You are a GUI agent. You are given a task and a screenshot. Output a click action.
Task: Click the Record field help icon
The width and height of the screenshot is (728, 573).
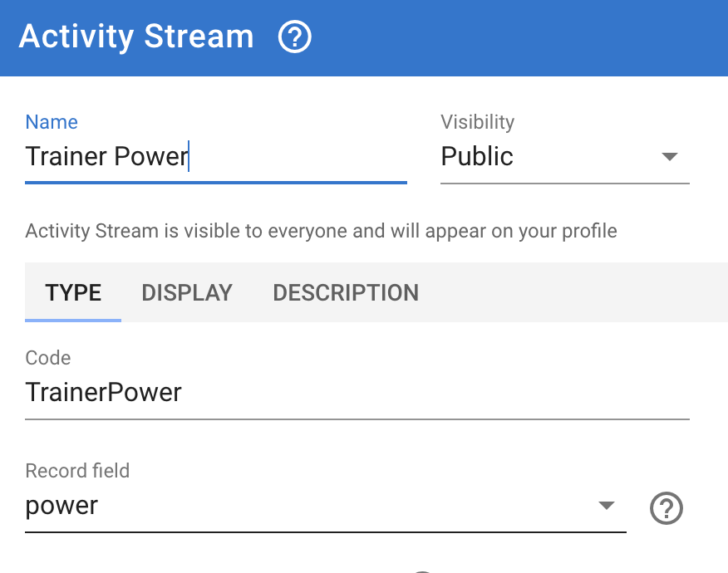(x=666, y=508)
